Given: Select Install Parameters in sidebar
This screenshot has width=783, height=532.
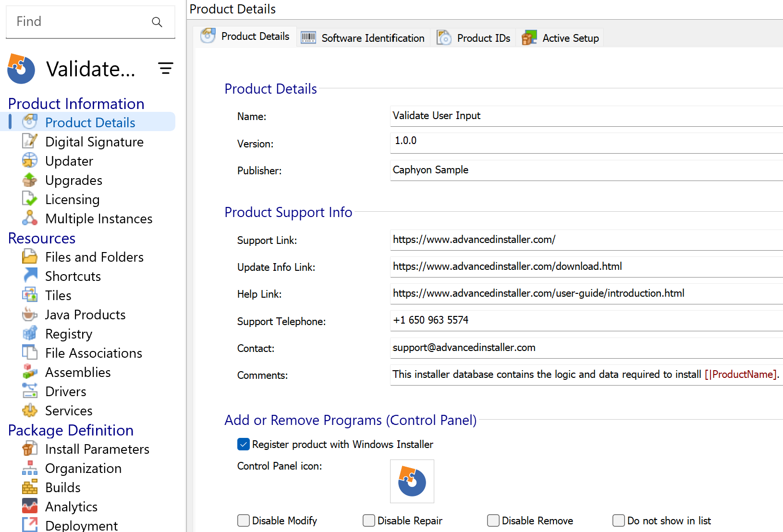Looking at the screenshot, I should [97, 449].
